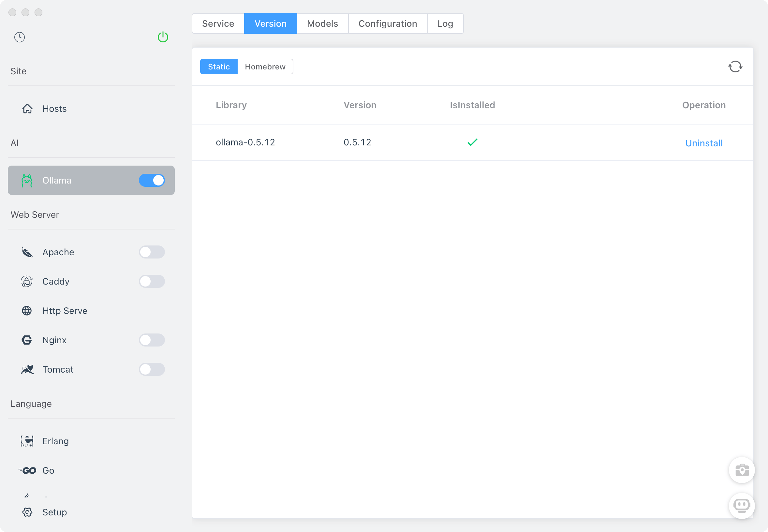Click the green power button icon

(163, 37)
